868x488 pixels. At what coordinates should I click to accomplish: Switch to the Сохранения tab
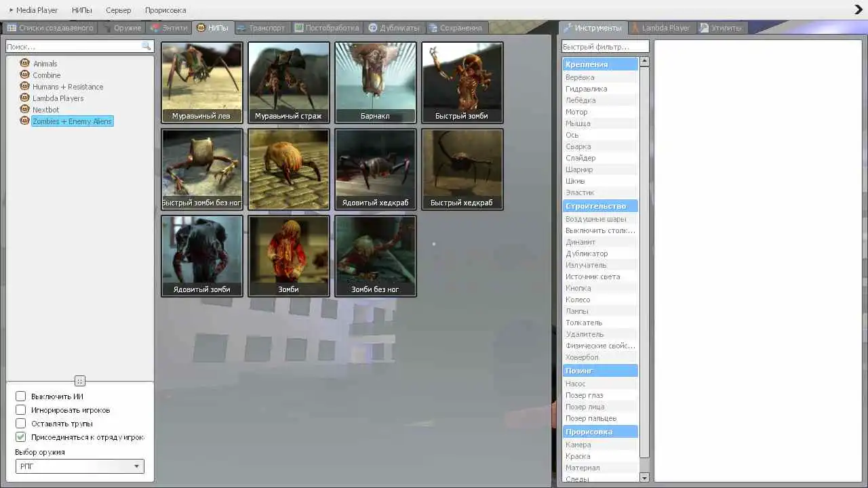tap(456, 28)
